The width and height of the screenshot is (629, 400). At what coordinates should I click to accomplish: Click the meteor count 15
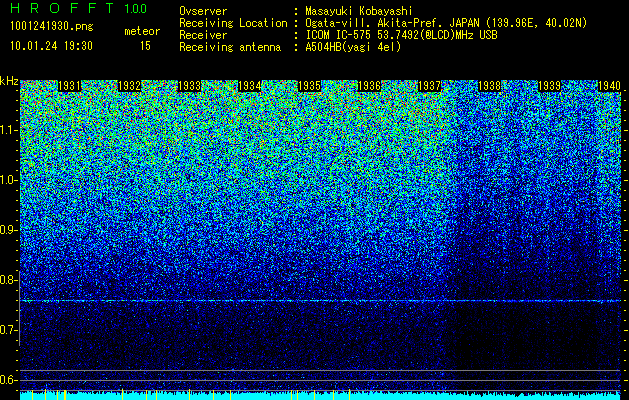145,46
